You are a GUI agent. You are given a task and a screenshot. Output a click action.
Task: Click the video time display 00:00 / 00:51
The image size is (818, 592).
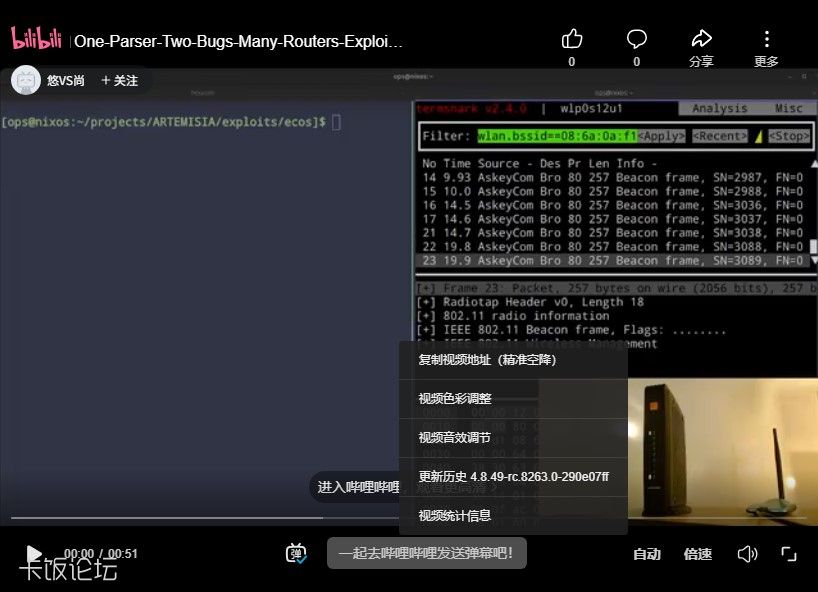(101, 553)
